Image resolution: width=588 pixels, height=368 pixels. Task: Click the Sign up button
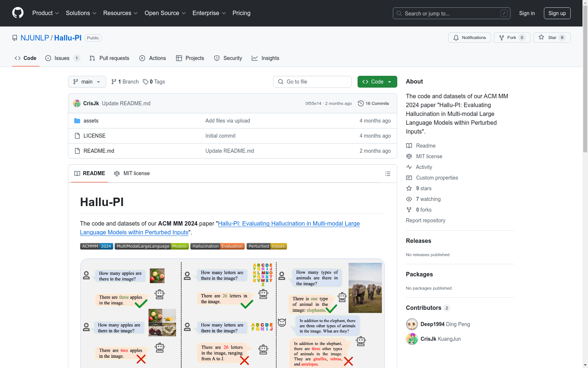pyautogui.click(x=557, y=13)
